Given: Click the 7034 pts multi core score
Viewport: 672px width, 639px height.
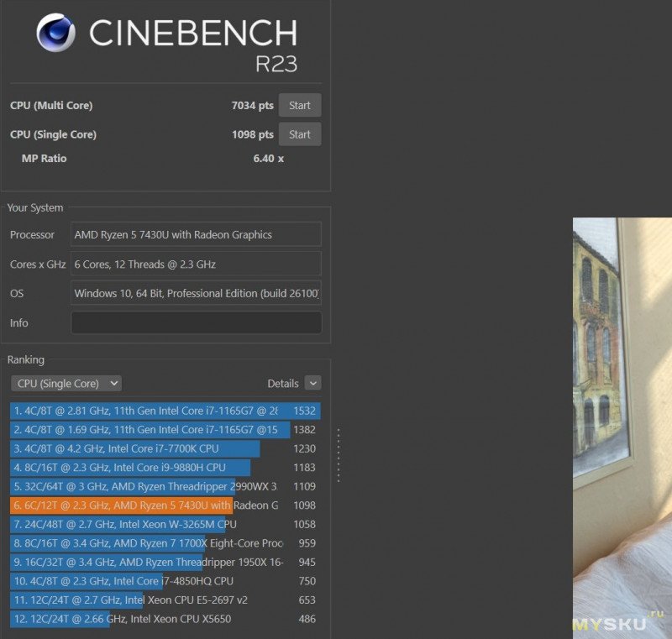Looking at the screenshot, I should coord(253,105).
